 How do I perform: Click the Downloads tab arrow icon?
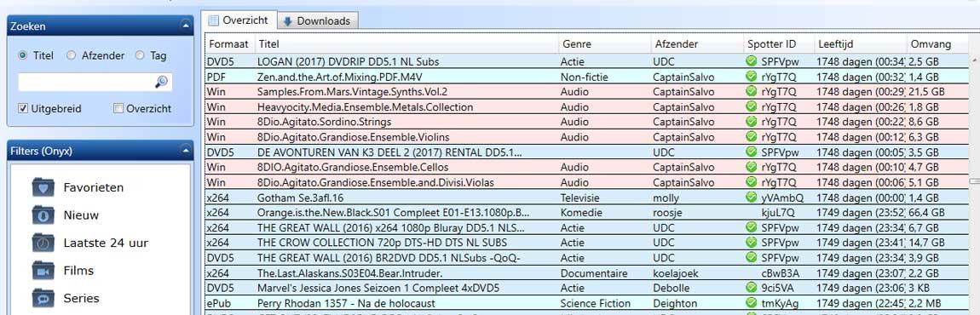click(x=287, y=21)
